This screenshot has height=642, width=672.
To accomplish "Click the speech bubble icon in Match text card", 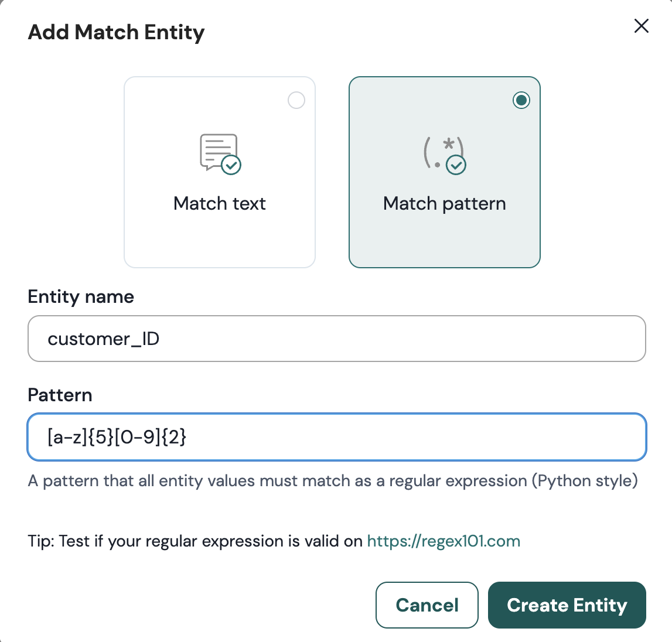I will [x=217, y=149].
